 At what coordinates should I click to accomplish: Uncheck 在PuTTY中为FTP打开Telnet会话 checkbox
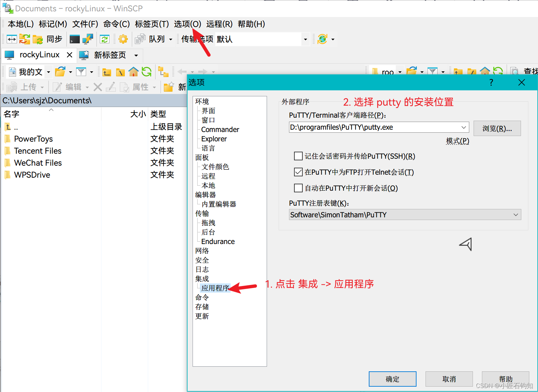click(298, 172)
